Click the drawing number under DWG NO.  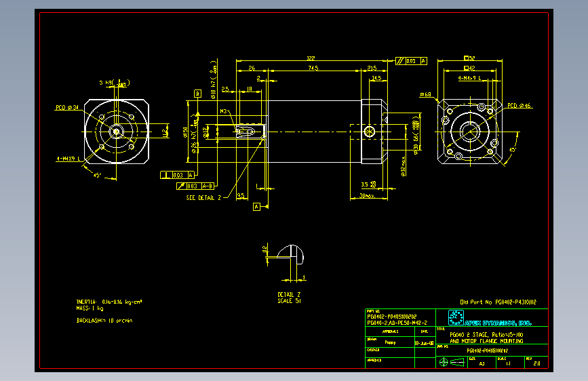[x=487, y=350]
